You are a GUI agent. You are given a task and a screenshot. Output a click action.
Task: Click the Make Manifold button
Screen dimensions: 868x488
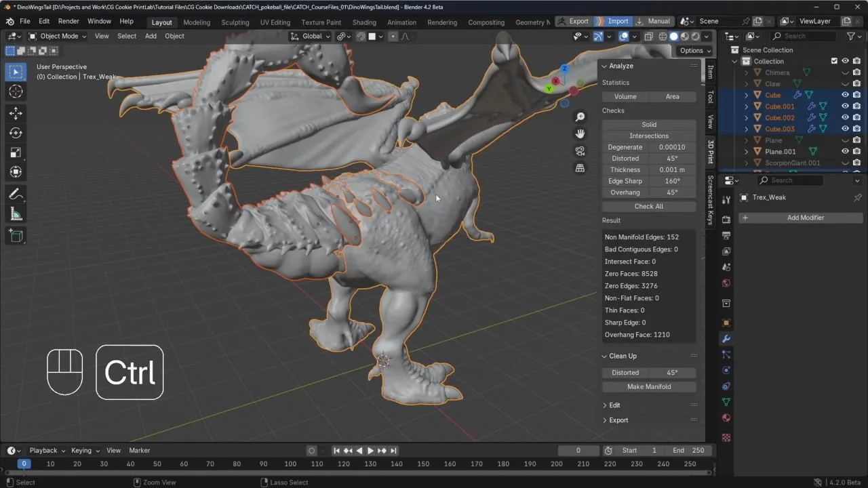tap(649, 386)
